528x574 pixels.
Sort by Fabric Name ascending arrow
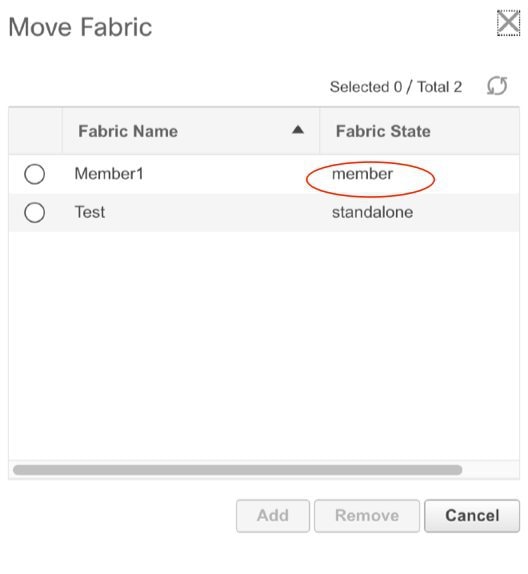click(x=298, y=130)
